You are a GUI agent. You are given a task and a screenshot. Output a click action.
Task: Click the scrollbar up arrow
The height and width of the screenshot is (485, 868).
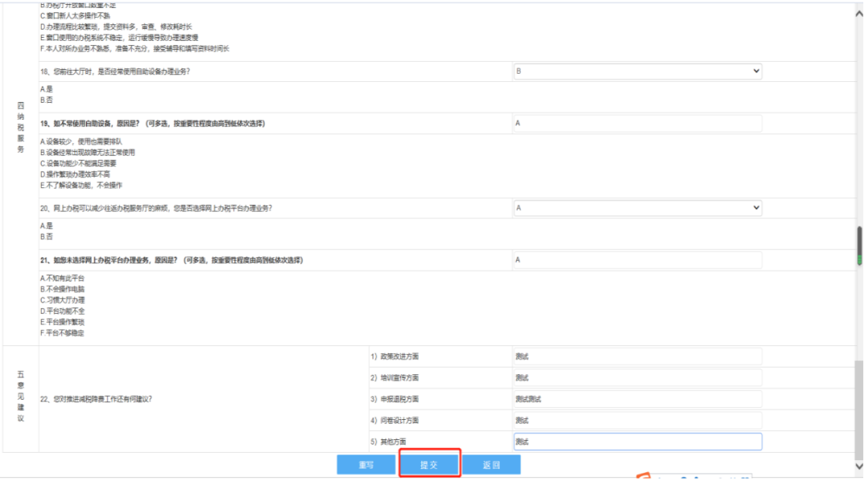point(858,14)
